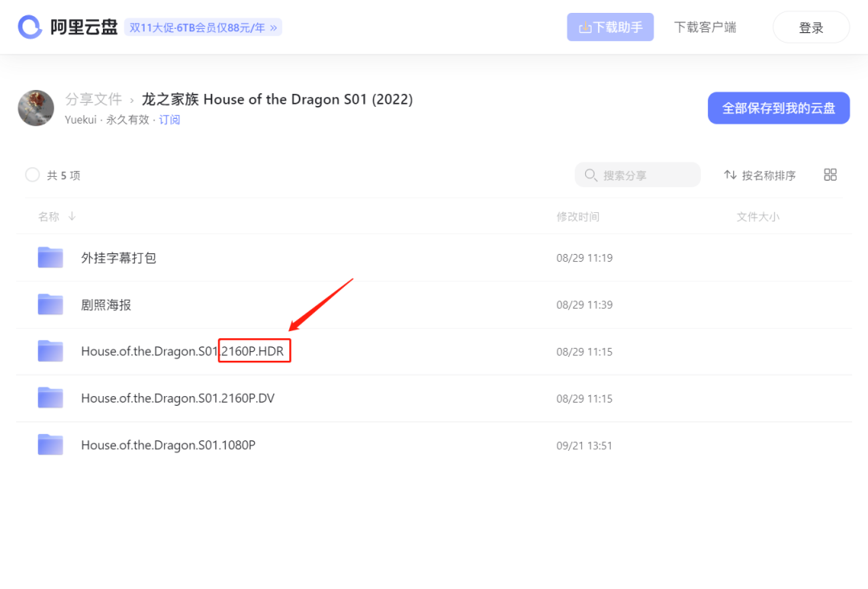Click the 订阅 subscribe link
The image size is (868, 589).
(170, 120)
